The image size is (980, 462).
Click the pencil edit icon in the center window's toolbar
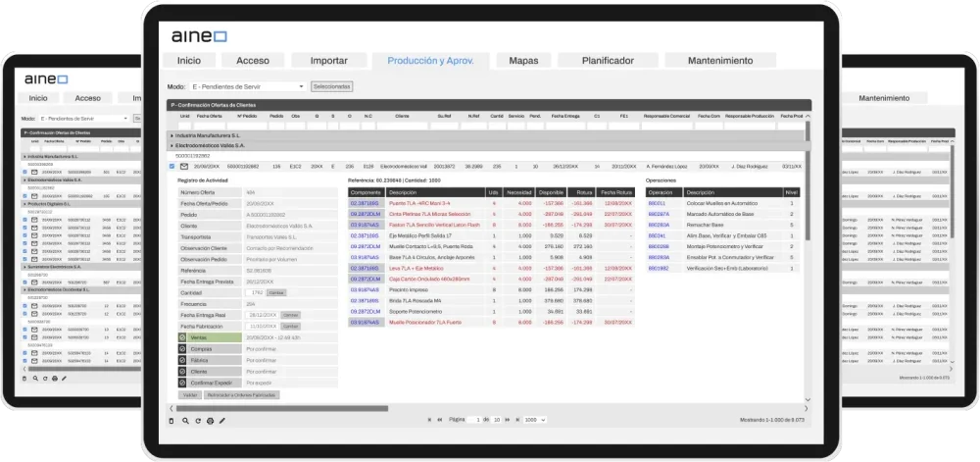[x=221, y=421]
